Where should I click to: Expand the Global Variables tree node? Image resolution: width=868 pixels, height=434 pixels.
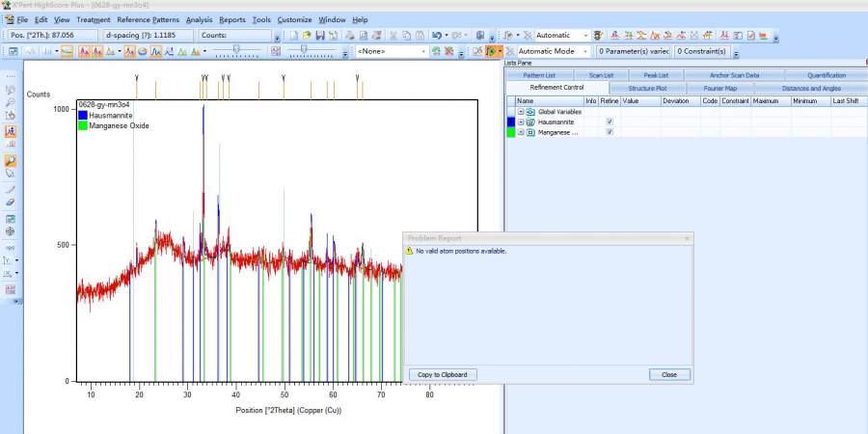pyautogui.click(x=521, y=112)
